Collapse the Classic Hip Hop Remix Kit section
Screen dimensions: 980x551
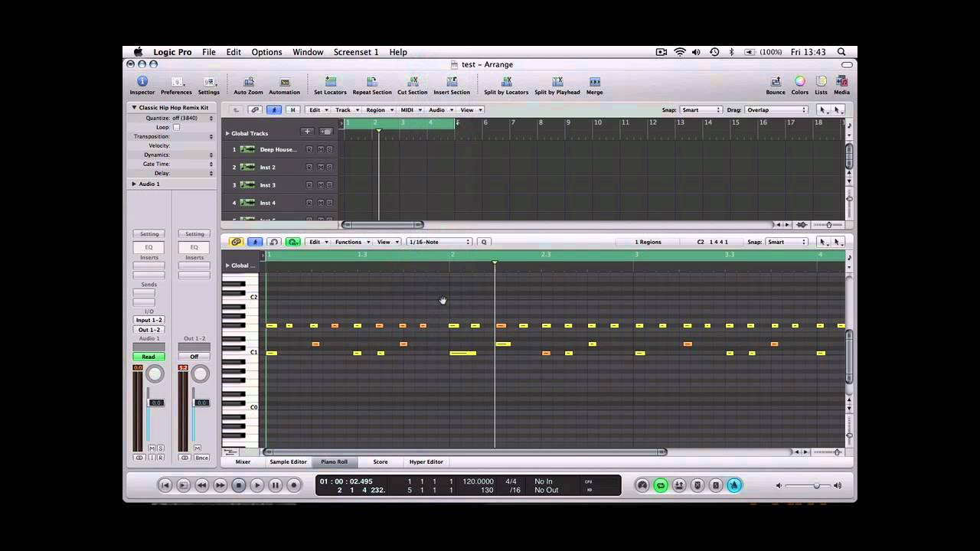pyautogui.click(x=134, y=108)
